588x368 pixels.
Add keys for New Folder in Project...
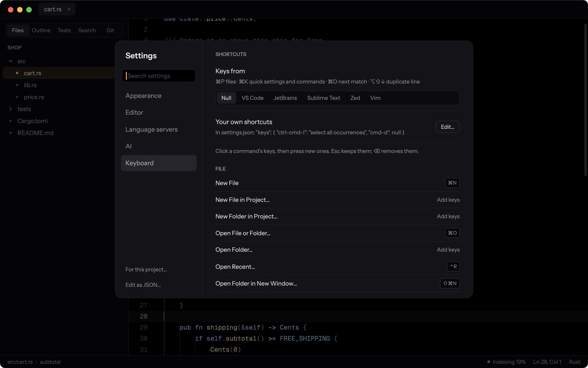click(448, 216)
